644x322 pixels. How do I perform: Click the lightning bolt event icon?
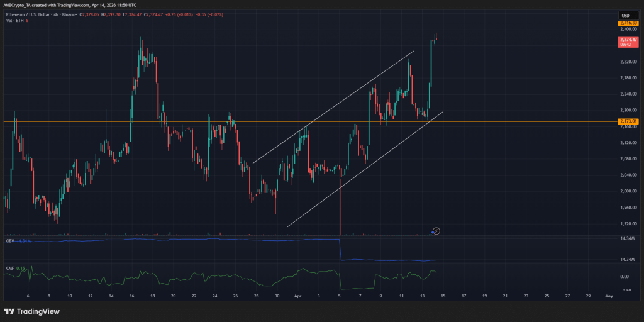tap(436, 231)
